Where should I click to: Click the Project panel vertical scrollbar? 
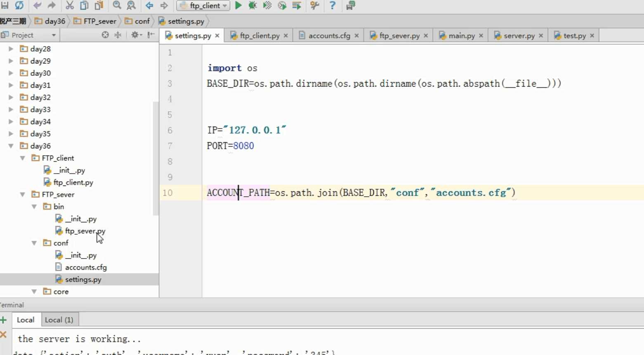coord(156,159)
